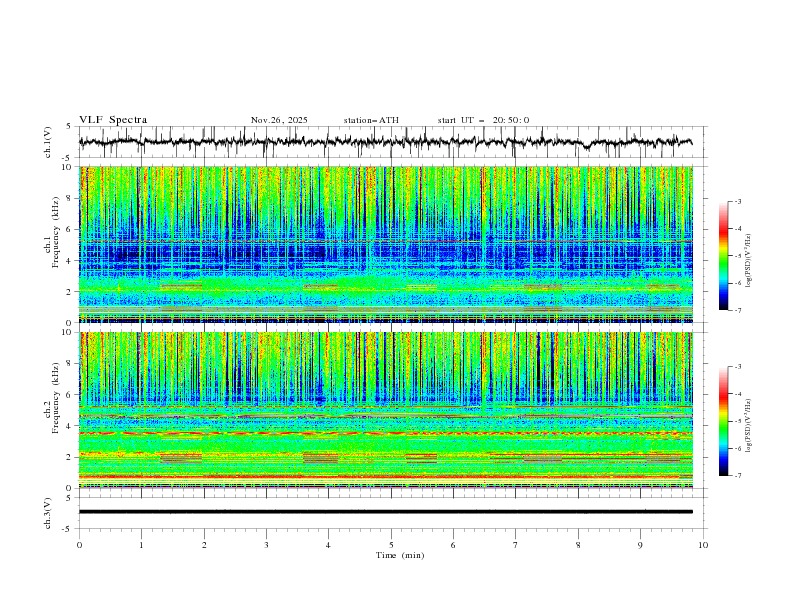Select the date text "Nov.26, 2025"
This screenshot has width=792, height=612.
tap(279, 120)
